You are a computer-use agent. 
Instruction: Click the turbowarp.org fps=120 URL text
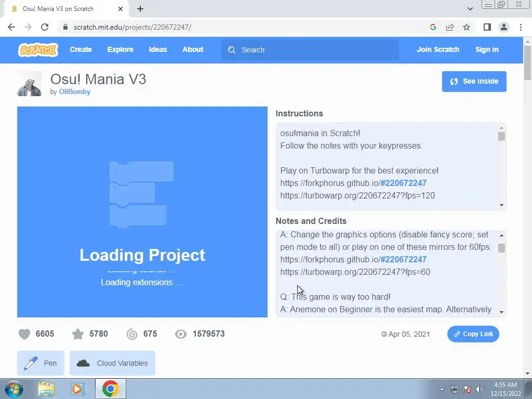[357, 196]
